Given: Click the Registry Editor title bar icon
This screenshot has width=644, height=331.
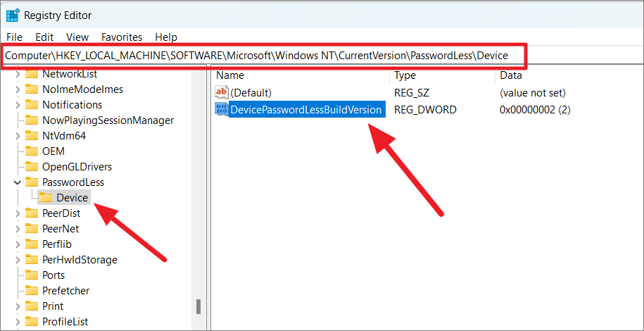Looking at the screenshot, I should pyautogui.click(x=13, y=15).
